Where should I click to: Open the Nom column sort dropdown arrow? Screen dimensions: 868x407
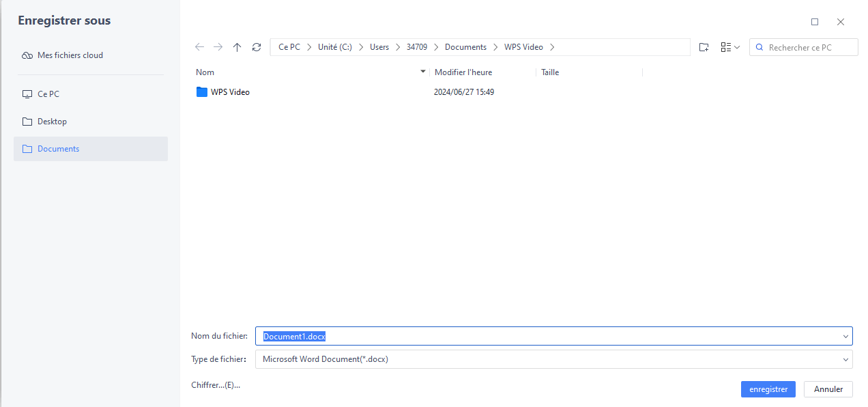point(422,71)
